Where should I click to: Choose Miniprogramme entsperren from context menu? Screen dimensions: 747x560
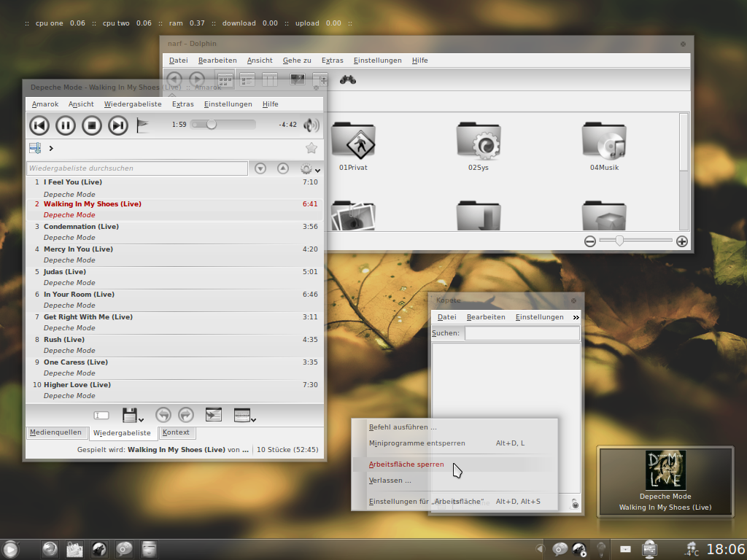point(454,443)
